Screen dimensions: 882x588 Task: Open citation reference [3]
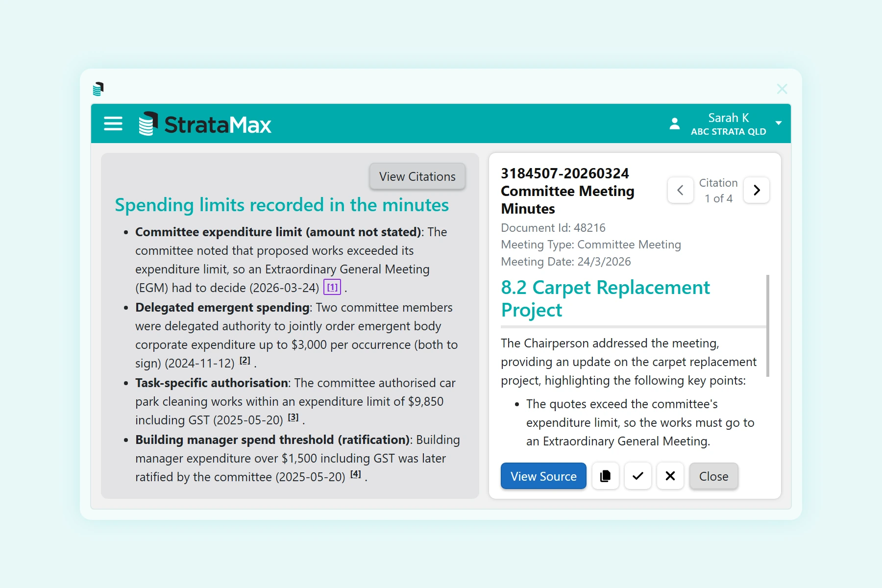(293, 417)
